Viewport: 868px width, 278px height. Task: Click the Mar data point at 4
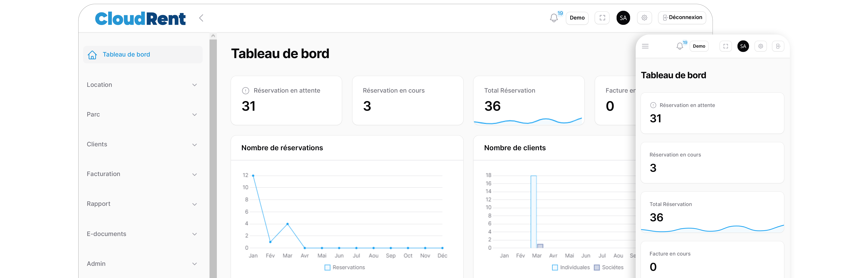pos(287,224)
